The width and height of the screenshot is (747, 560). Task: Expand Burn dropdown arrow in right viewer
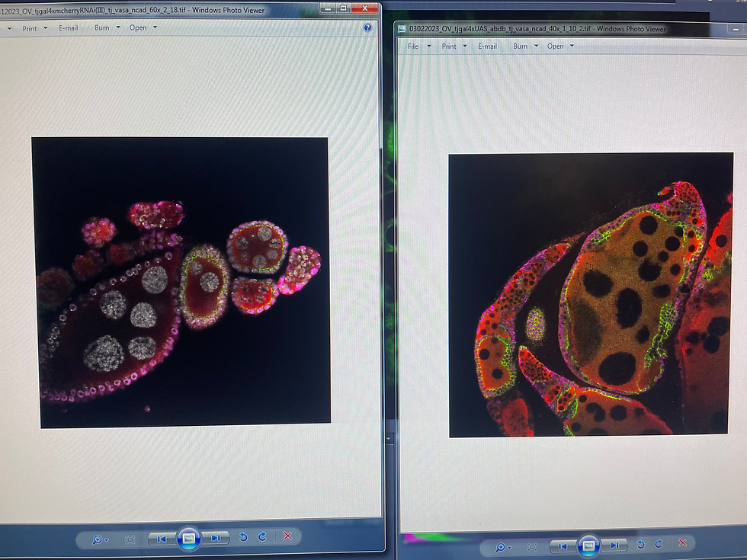pyautogui.click(x=536, y=46)
